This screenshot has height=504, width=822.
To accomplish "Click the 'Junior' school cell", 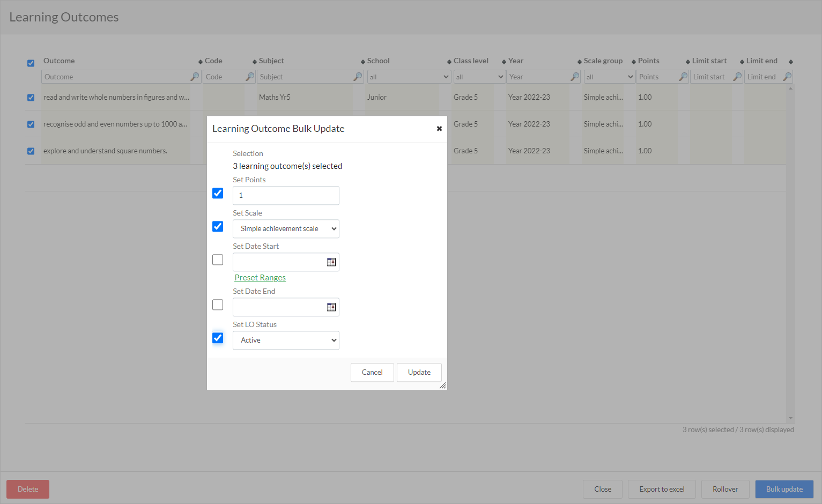I will pyautogui.click(x=376, y=98).
